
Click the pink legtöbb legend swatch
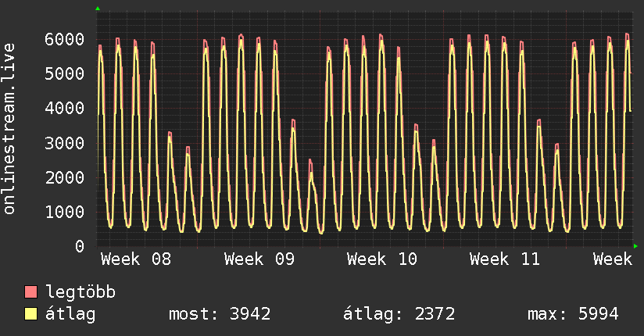pos(30,291)
